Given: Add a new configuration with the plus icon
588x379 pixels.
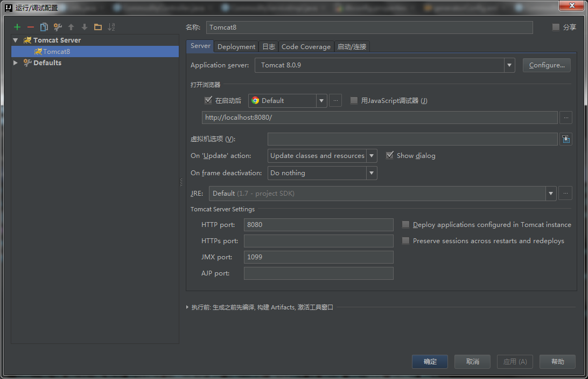Looking at the screenshot, I should pos(17,27).
